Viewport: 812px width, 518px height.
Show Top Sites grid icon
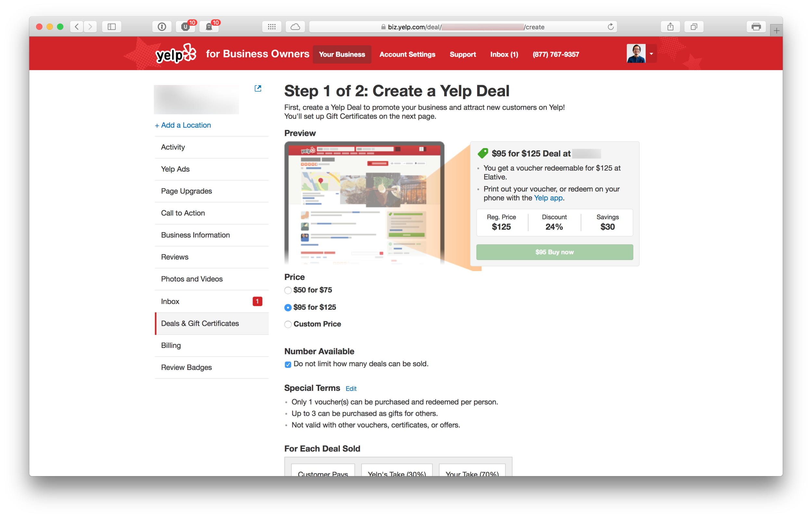tap(272, 27)
